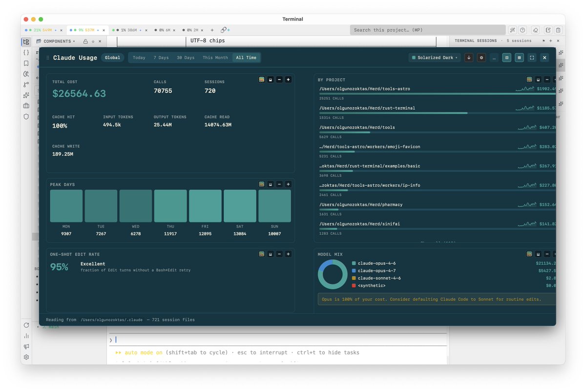This screenshot has height=392, width=586.
Task: Toggle the grid layout button in Claude Usage header
Action: (x=519, y=58)
